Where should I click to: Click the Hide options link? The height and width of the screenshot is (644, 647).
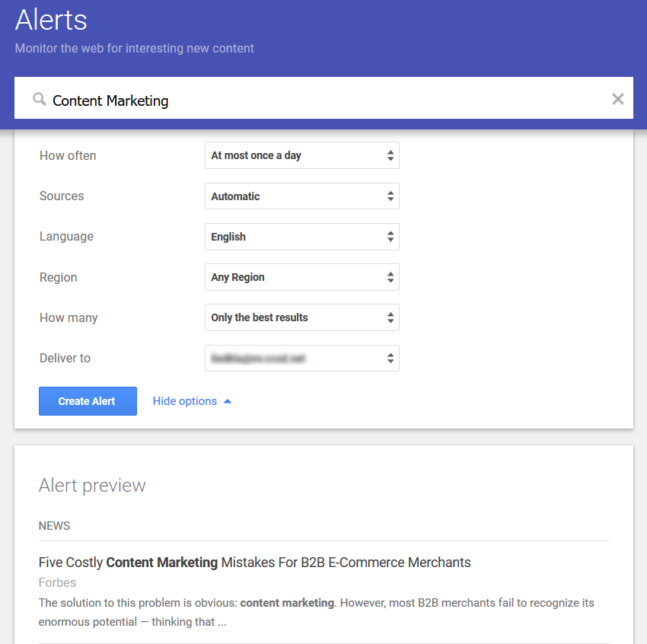tap(184, 401)
